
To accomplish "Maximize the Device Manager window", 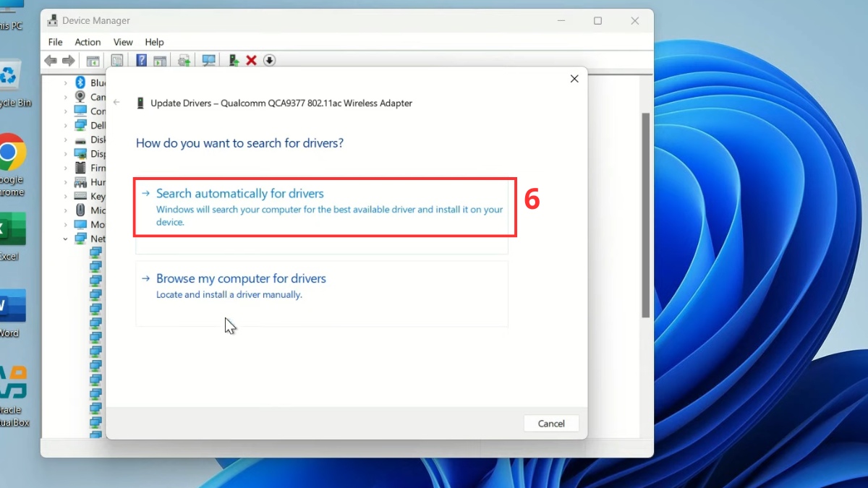I will (597, 21).
